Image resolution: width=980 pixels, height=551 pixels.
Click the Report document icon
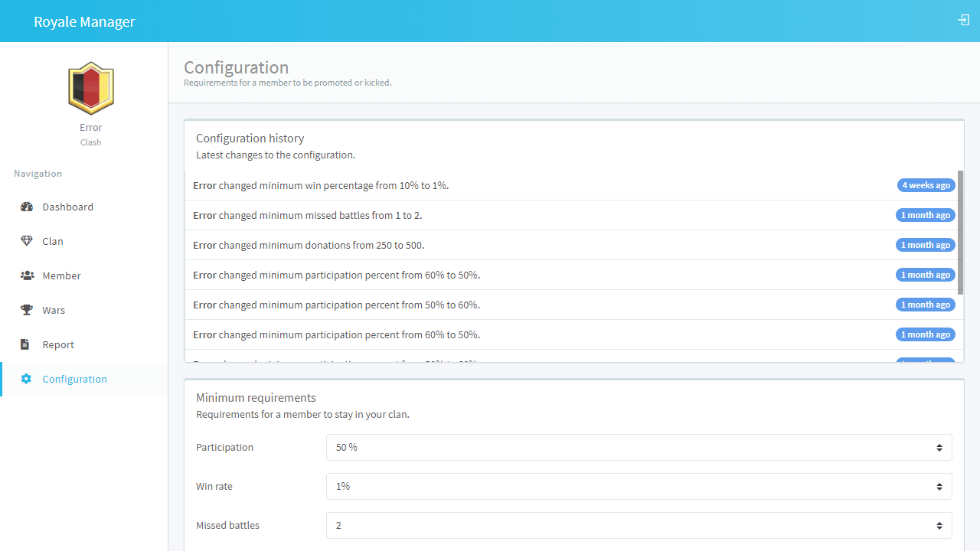25,344
